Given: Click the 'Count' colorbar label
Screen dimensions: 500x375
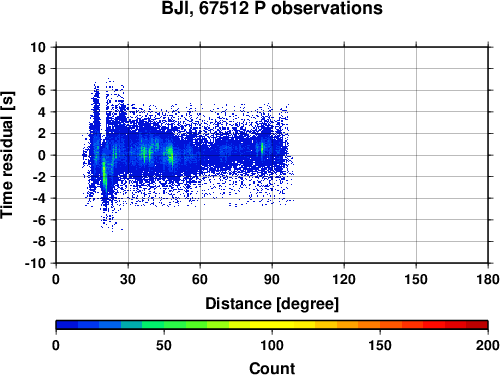Looking at the screenshot, I should click(x=272, y=368).
